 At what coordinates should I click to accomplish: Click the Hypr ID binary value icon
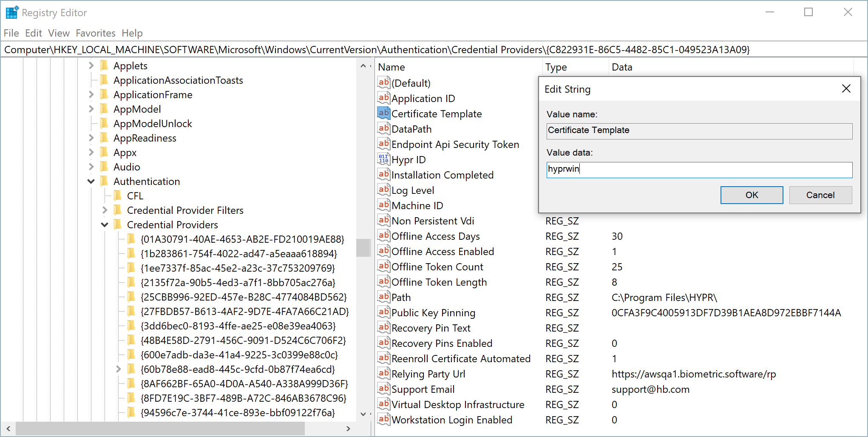(383, 159)
